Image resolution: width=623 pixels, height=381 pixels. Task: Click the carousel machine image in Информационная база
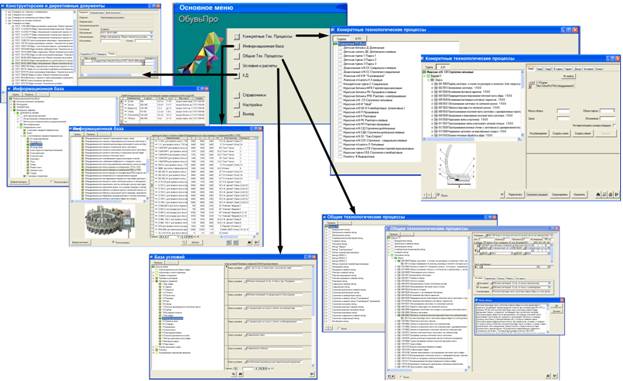[108, 222]
